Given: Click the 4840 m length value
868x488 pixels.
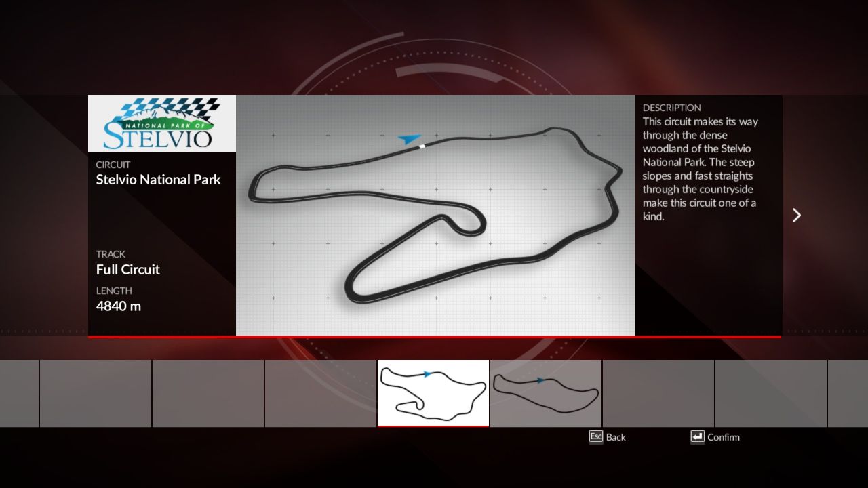Looking at the screenshot, I should point(119,306).
